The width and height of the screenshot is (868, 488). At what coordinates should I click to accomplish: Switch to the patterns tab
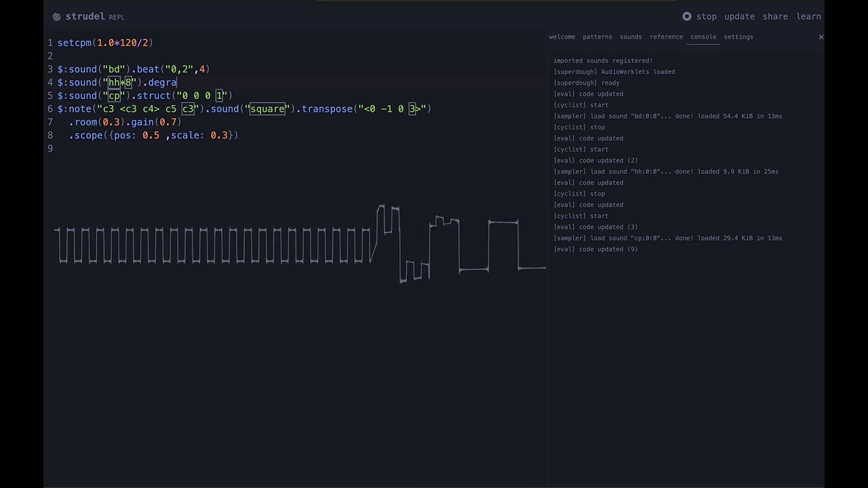597,37
